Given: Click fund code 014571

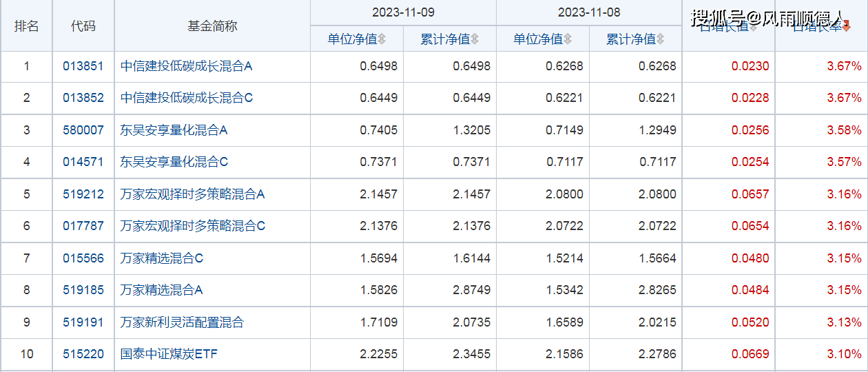Looking at the screenshot, I should coord(83,162).
